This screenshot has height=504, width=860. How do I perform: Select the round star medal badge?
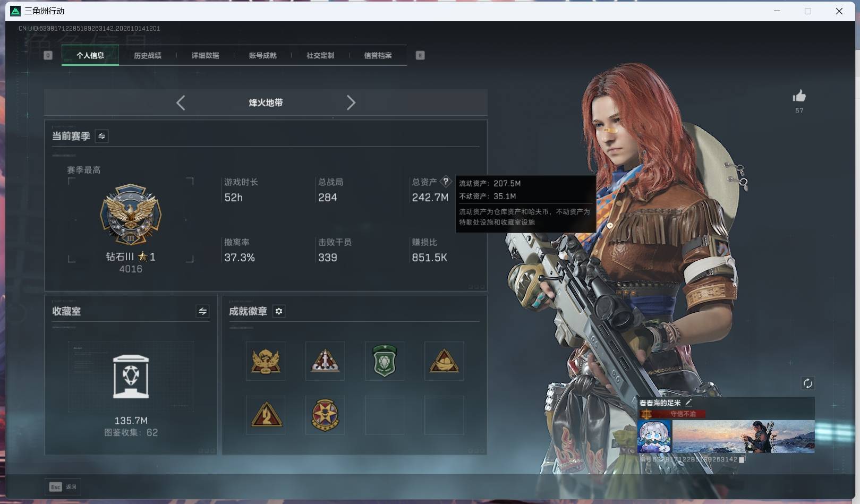325,415
